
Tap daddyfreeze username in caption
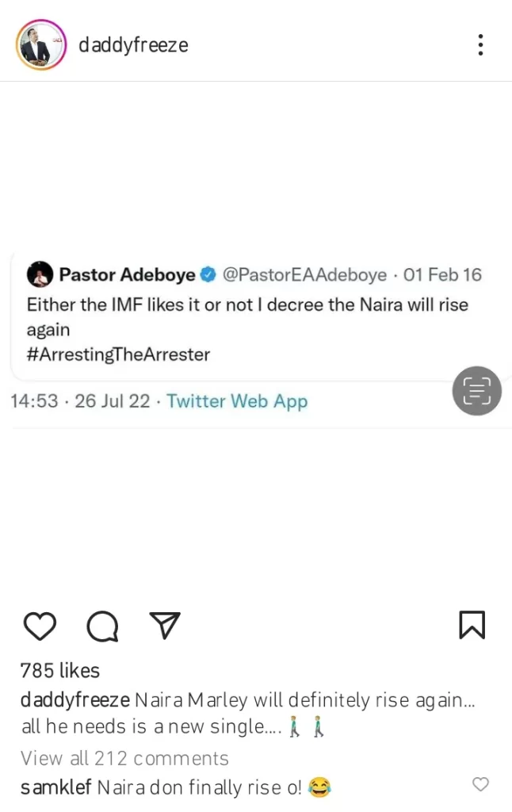75,700
